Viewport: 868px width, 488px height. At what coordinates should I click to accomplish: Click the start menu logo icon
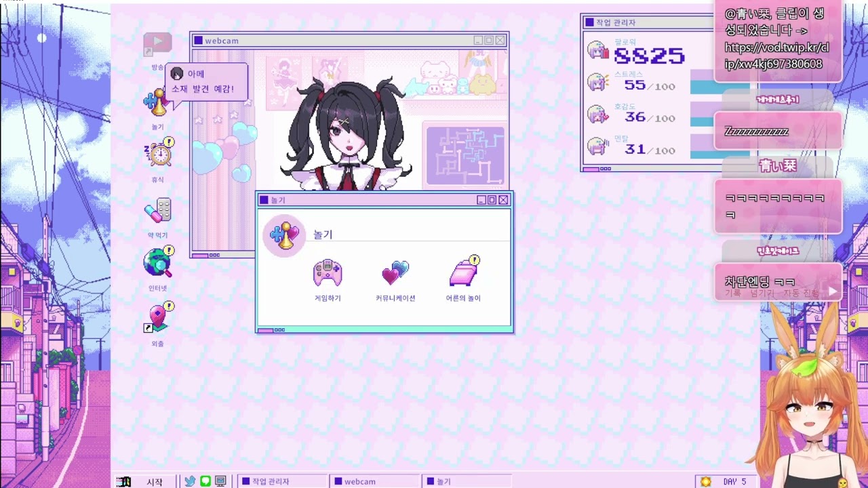123,482
